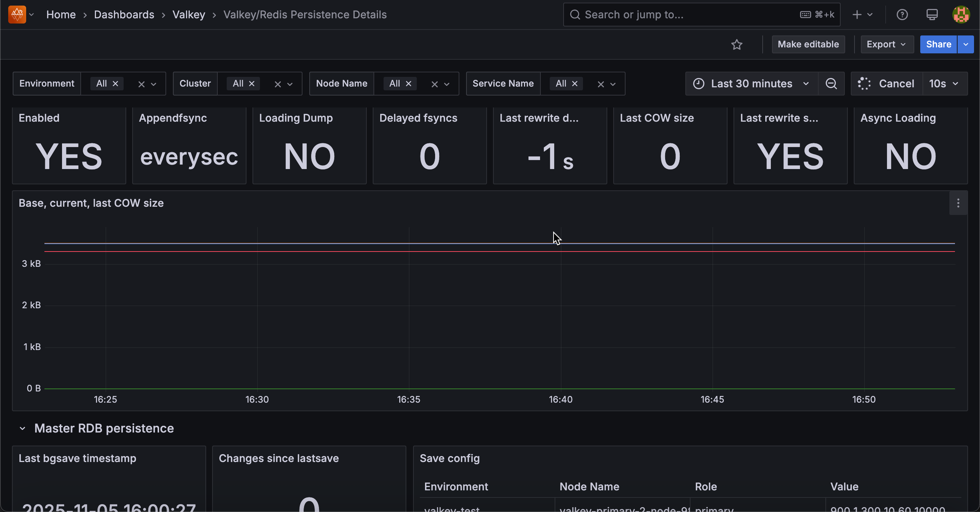The height and width of the screenshot is (512, 980).
Task: Open the help menu icon
Action: [902, 15]
